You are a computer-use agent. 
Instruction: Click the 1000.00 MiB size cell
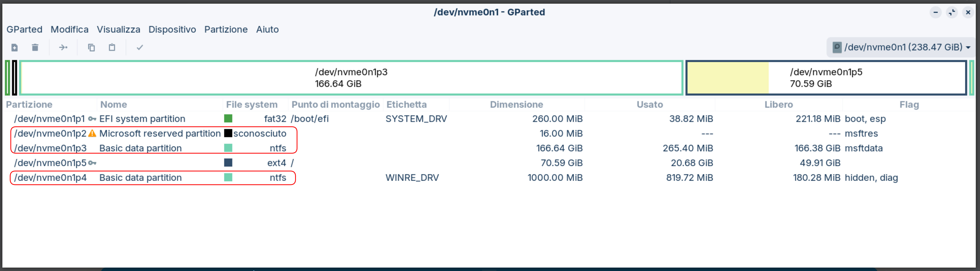555,177
